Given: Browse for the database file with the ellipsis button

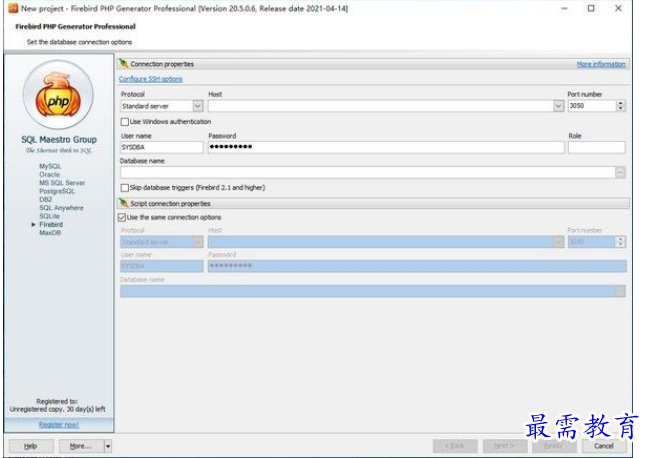Looking at the screenshot, I should tap(620, 172).
